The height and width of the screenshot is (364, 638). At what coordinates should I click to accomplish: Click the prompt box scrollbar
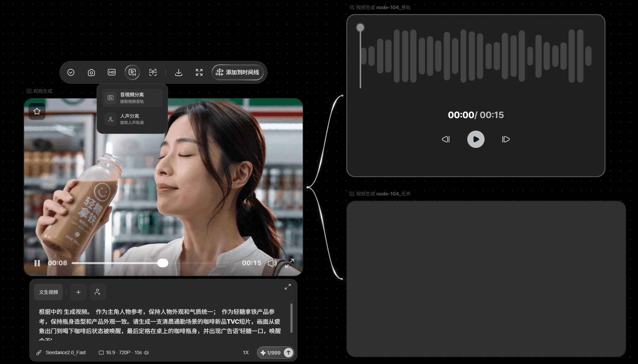(x=291, y=318)
